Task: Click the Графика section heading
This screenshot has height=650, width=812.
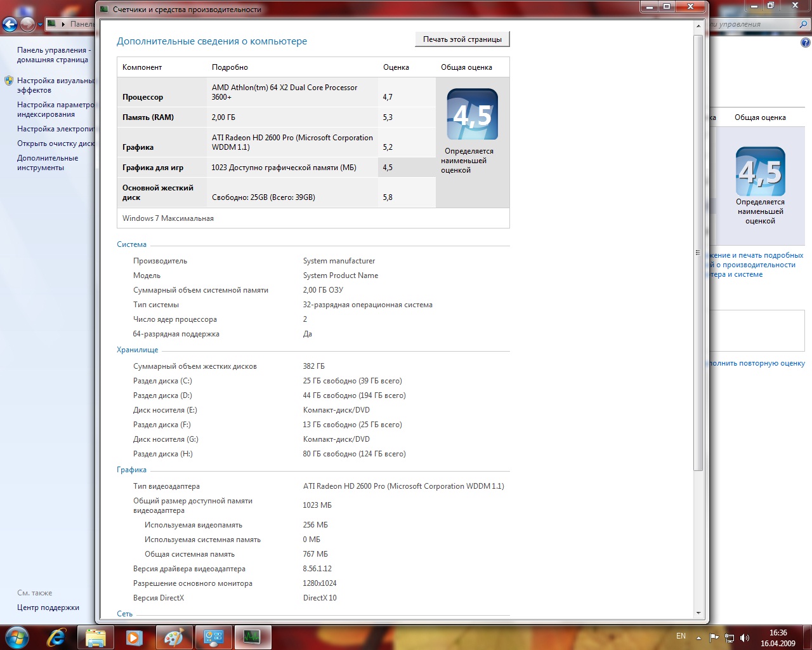Action: tap(131, 470)
